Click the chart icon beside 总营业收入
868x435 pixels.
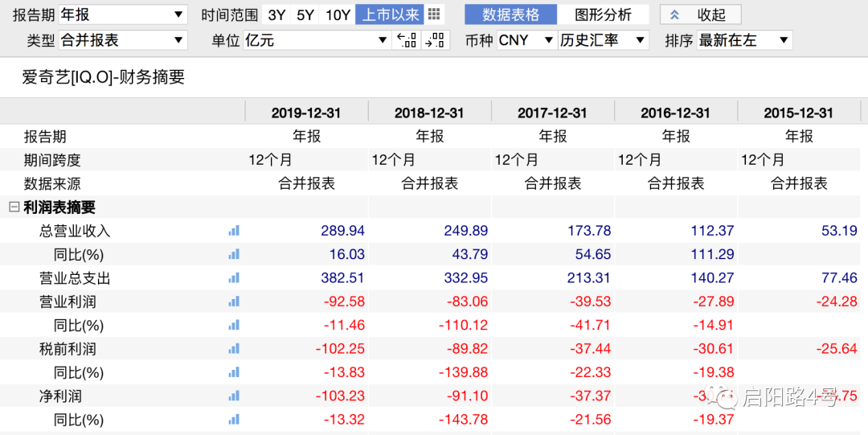(234, 231)
